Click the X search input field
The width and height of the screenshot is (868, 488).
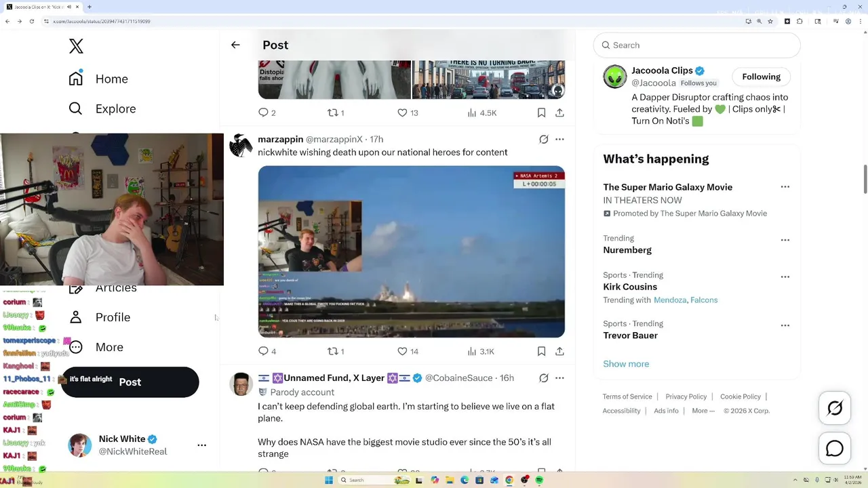(696, 45)
